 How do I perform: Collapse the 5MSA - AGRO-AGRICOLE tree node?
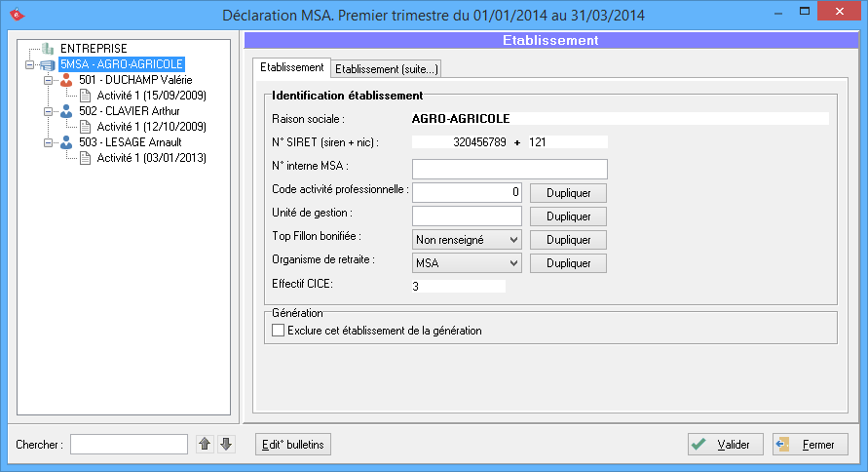[30, 64]
